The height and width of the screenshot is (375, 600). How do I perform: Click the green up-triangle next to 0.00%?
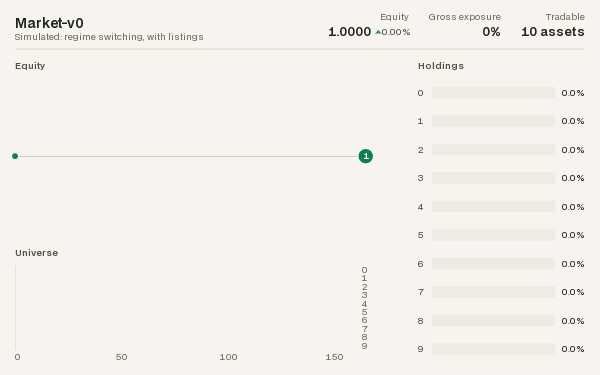pyautogui.click(x=378, y=32)
